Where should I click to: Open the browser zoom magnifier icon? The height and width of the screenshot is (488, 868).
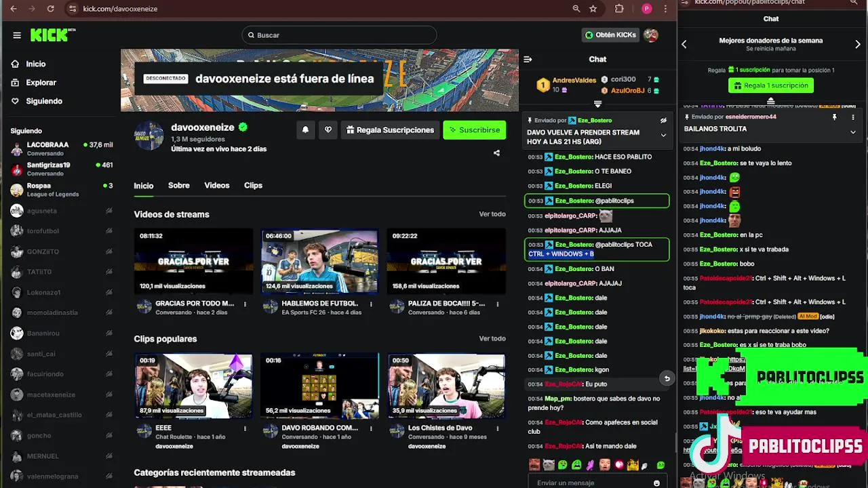tap(576, 9)
